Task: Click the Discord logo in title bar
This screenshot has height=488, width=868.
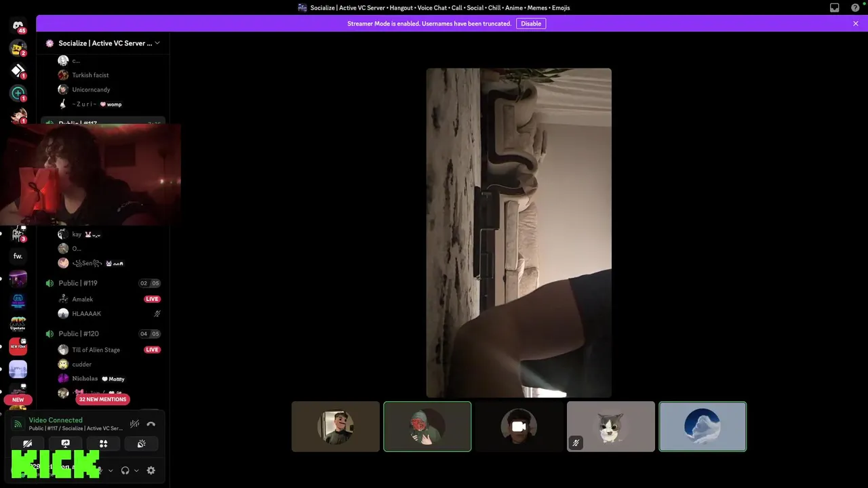Action: (302, 7)
